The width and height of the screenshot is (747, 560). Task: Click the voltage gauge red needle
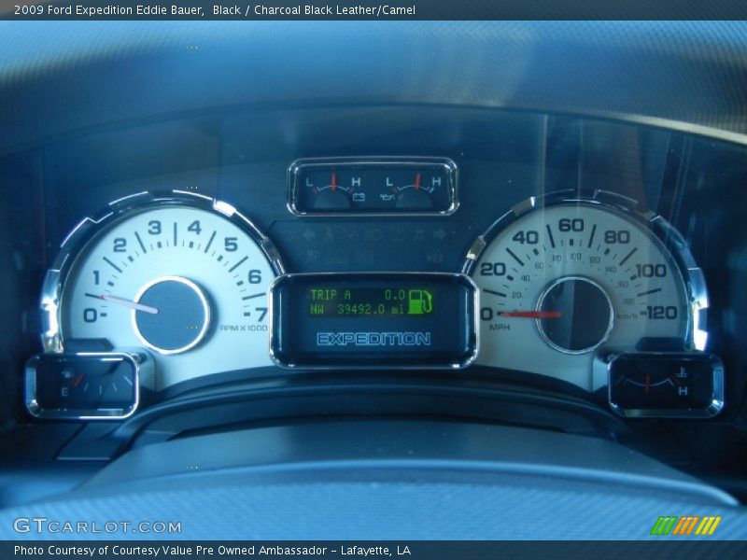point(333,181)
